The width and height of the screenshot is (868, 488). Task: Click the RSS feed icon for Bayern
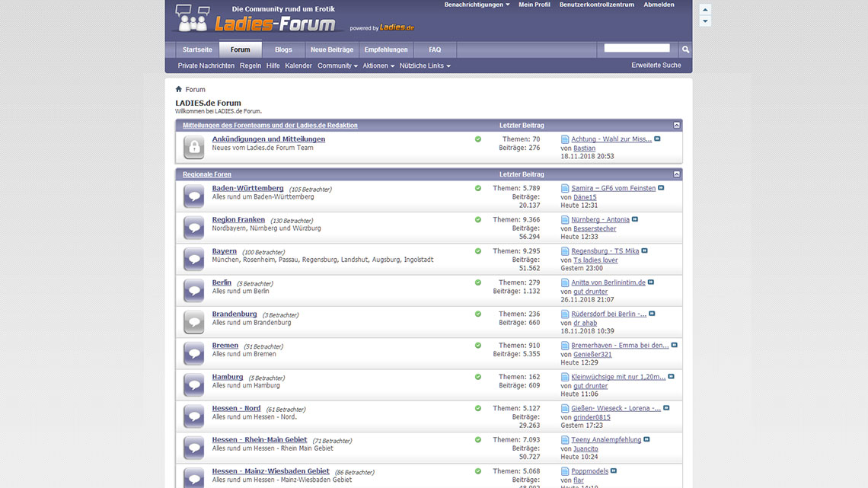click(478, 251)
